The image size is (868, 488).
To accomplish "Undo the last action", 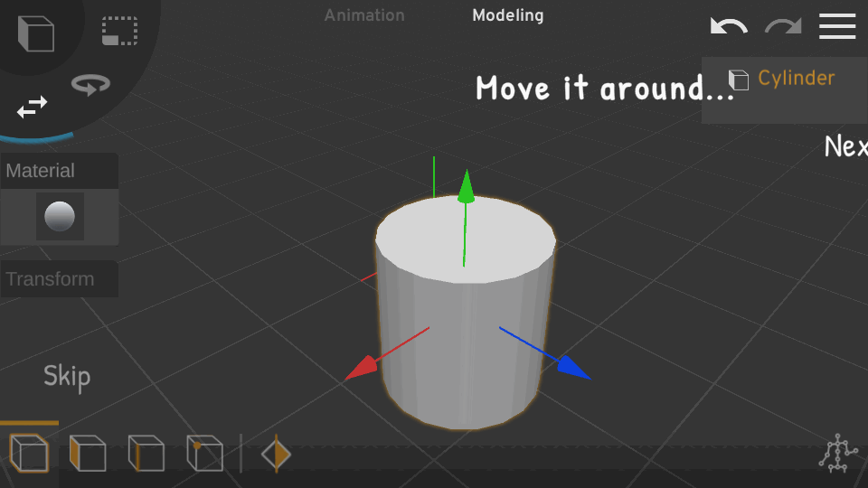I will pyautogui.click(x=729, y=26).
